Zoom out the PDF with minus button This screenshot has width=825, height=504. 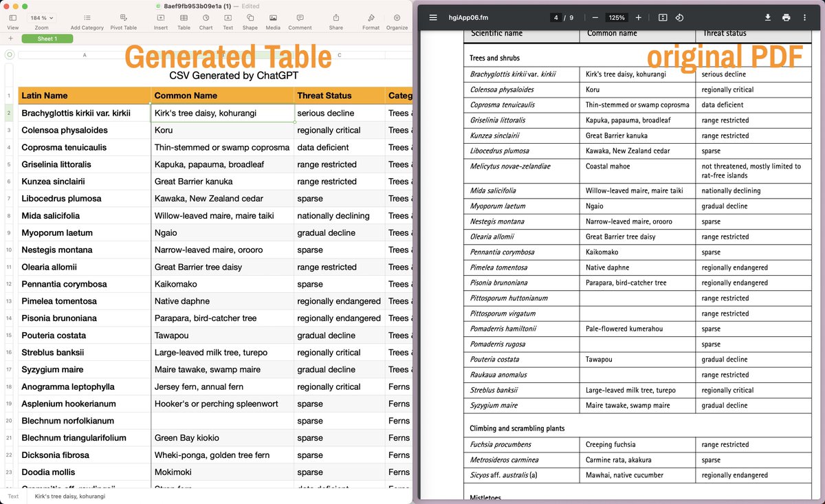tap(595, 17)
